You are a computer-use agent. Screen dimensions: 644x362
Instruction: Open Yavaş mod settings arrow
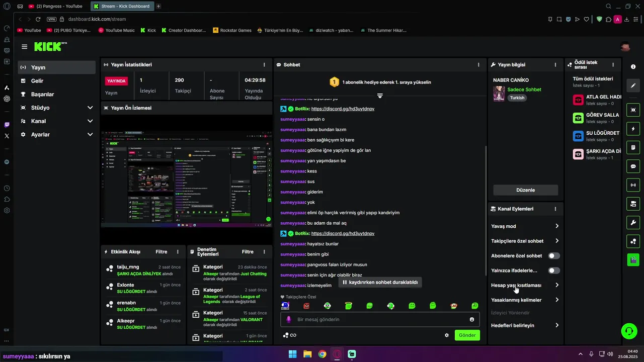557,226
